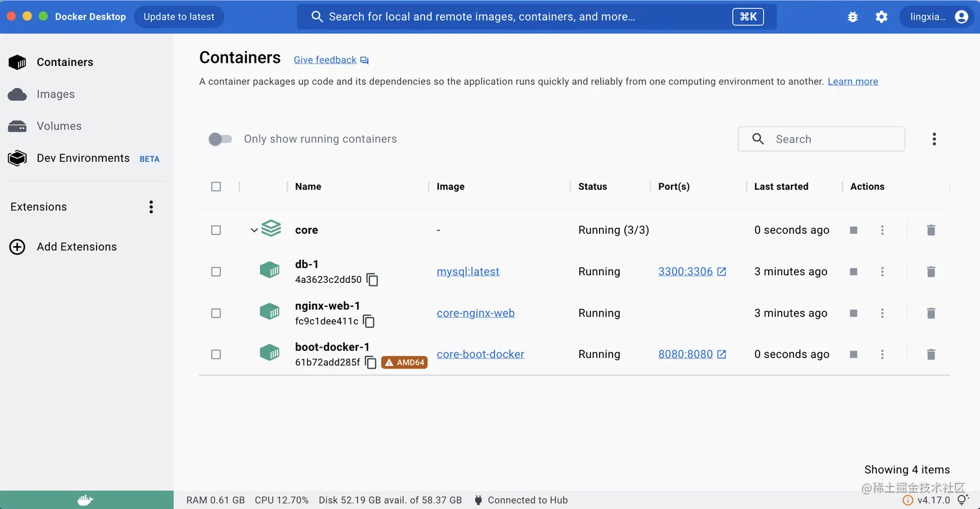This screenshot has height=509, width=980.
Task: Collapse the core stack group
Action: (254, 231)
